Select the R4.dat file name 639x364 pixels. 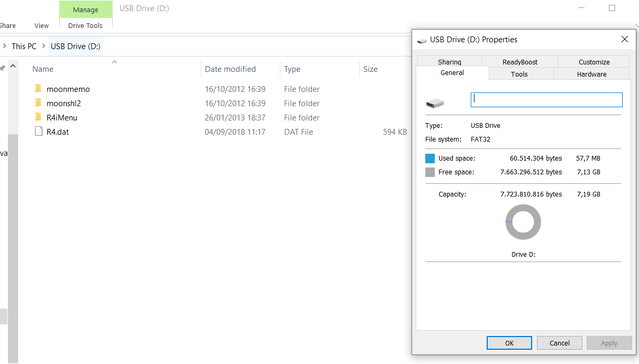pyautogui.click(x=58, y=132)
